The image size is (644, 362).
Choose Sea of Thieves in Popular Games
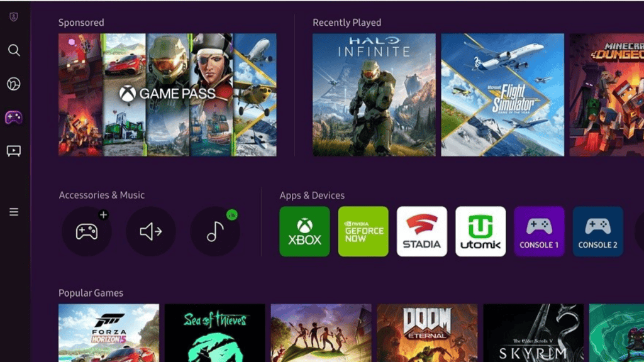[x=214, y=333]
